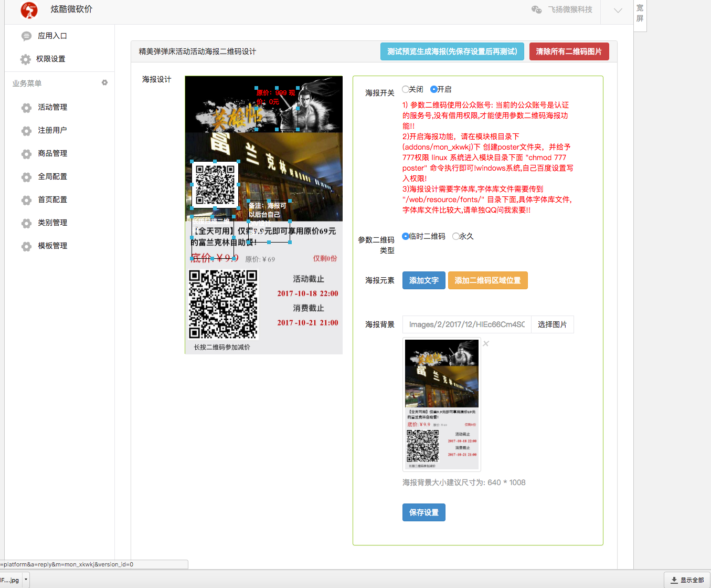Open the top-right chevron dropdown

(x=618, y=10)
